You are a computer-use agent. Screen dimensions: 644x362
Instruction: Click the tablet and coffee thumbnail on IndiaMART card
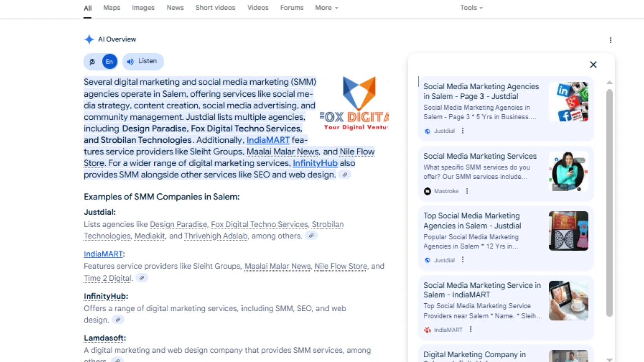pyautogui.click(x=569, y=300)
